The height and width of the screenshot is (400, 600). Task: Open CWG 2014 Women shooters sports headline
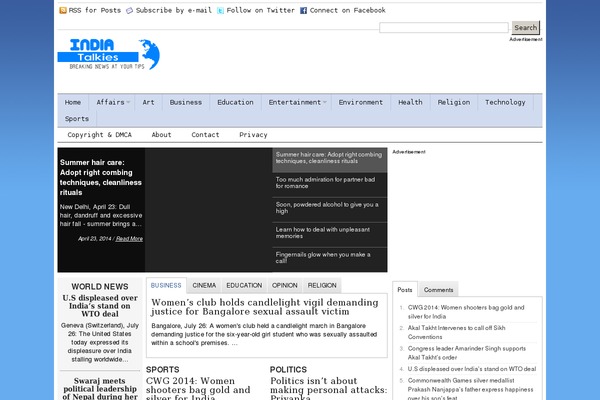point(198,389)
